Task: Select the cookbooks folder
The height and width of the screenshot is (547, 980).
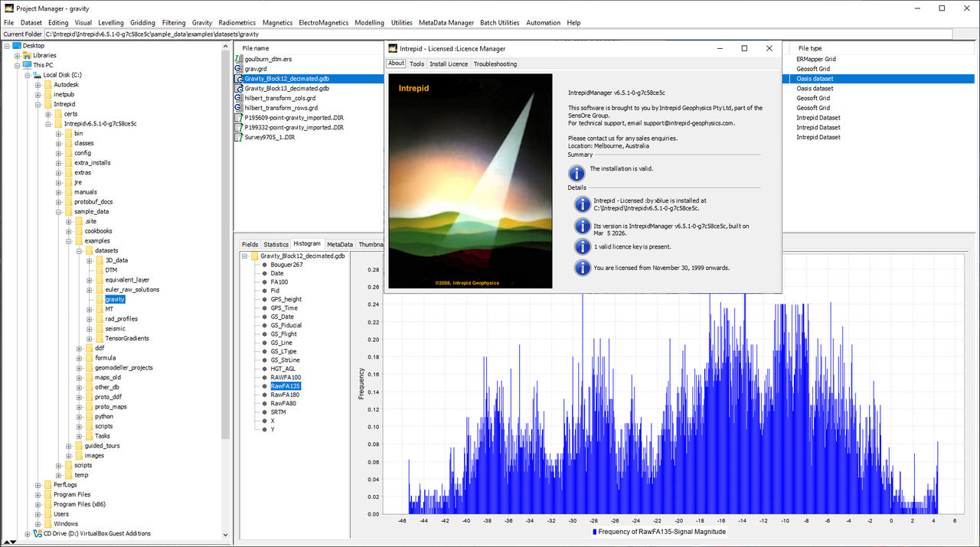Action: click(x=98, y=231)
